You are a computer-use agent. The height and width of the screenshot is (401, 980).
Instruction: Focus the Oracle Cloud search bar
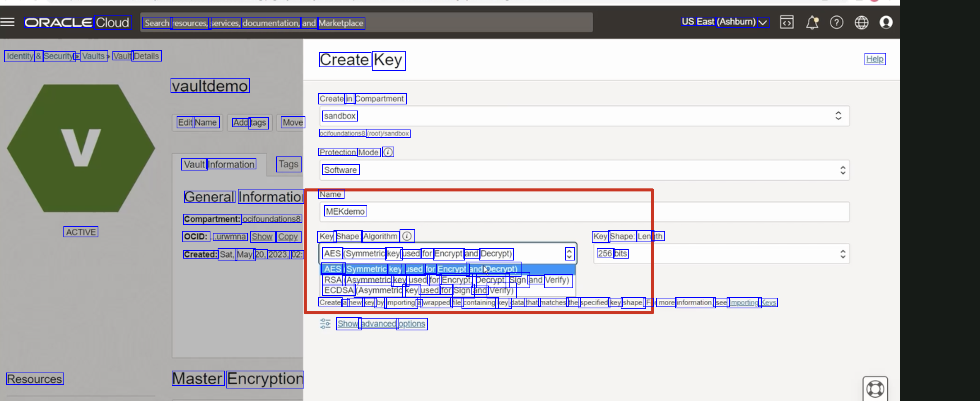click(366, 23)
